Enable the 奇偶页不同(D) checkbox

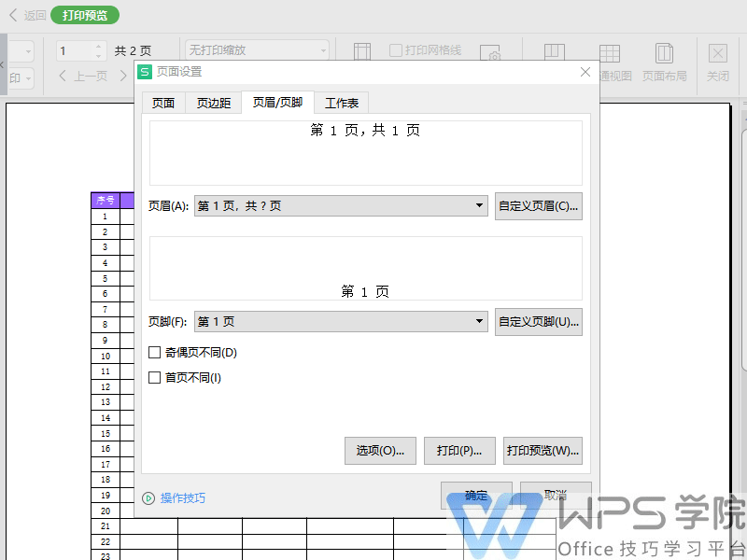(154, 353)
